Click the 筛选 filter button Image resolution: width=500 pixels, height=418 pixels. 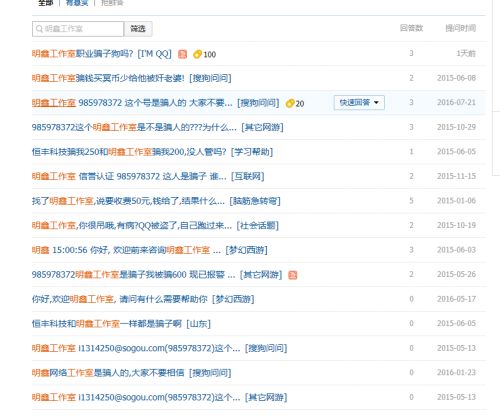138,29
